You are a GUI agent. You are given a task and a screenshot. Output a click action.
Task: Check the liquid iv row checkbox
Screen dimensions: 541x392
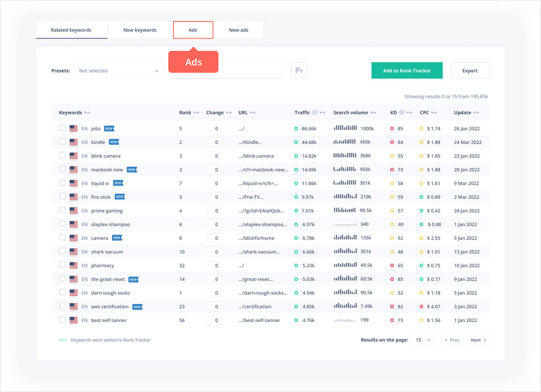(62, 183)
